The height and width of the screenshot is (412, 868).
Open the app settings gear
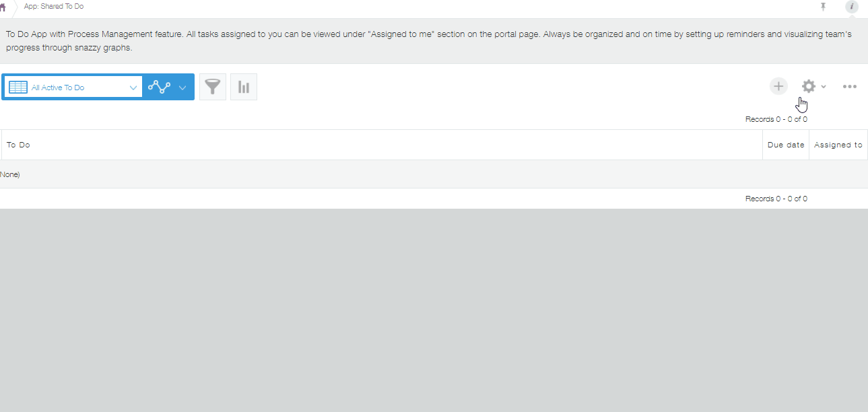(x=808, y=86)
